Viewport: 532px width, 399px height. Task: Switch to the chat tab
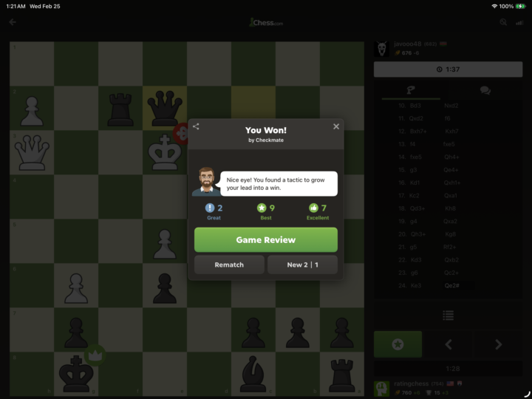(x=485, y=90)
